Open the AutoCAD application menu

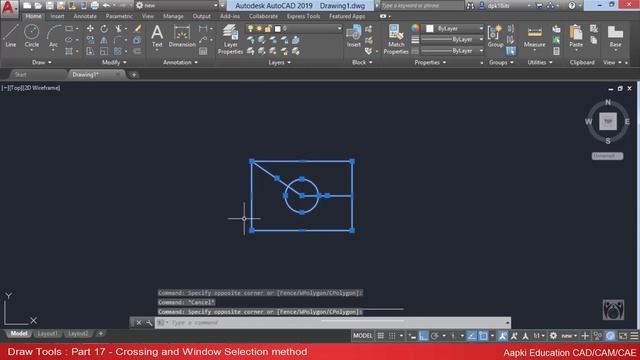(x=9, y=8)
